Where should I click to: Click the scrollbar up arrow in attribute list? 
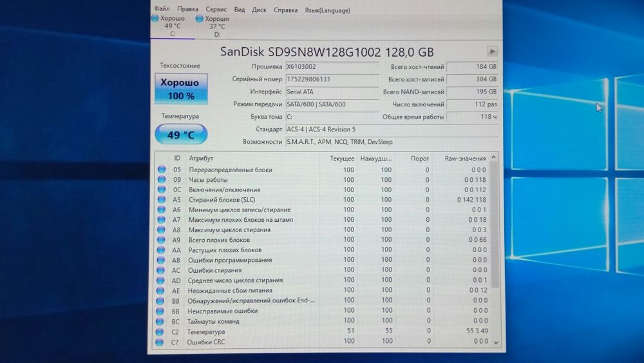494,157
